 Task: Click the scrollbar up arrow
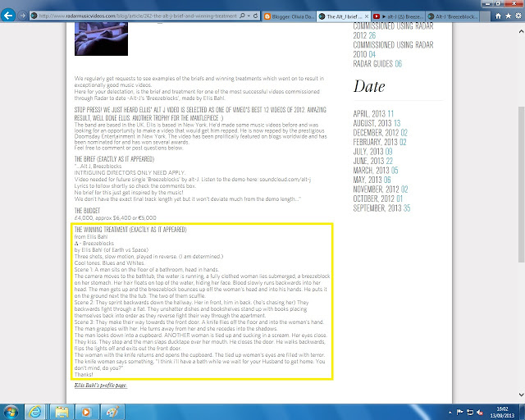pyautogui.click(x=522, y=31)
